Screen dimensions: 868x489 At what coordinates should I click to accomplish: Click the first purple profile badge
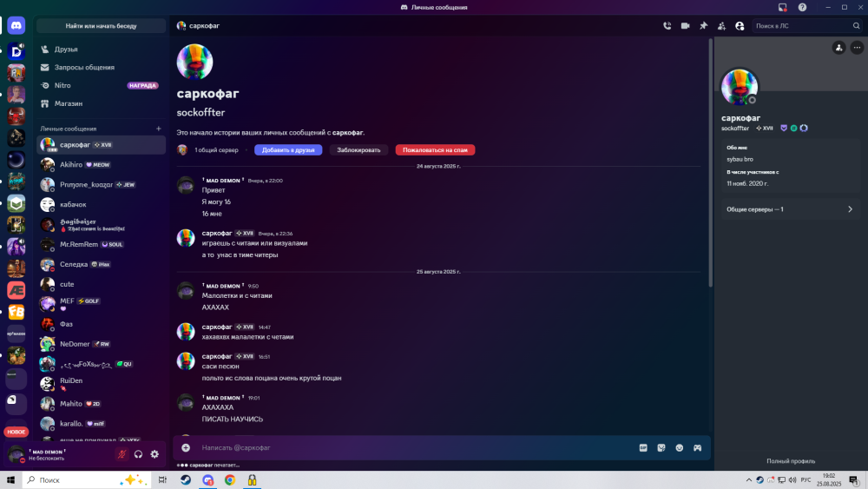click(784, 128)
